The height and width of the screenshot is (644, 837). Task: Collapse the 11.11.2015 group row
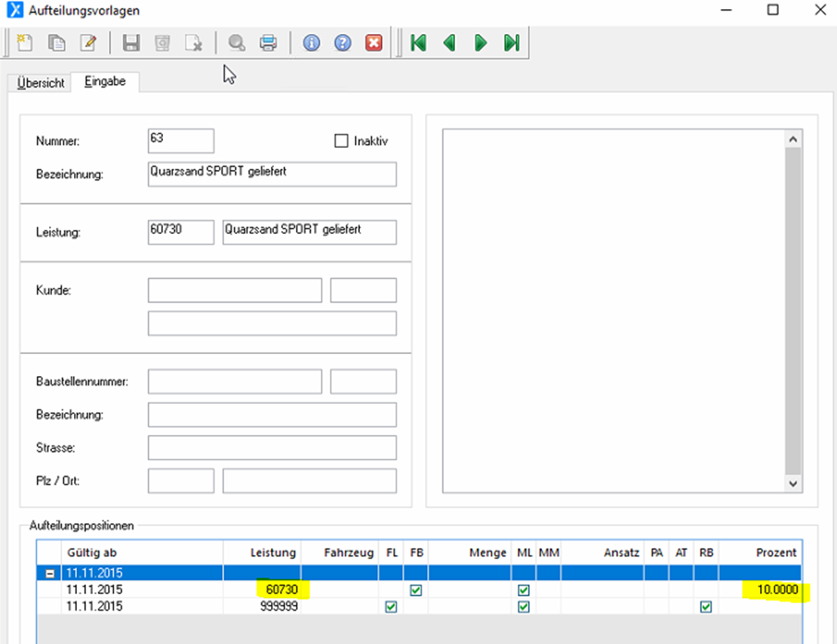(51, 574)
